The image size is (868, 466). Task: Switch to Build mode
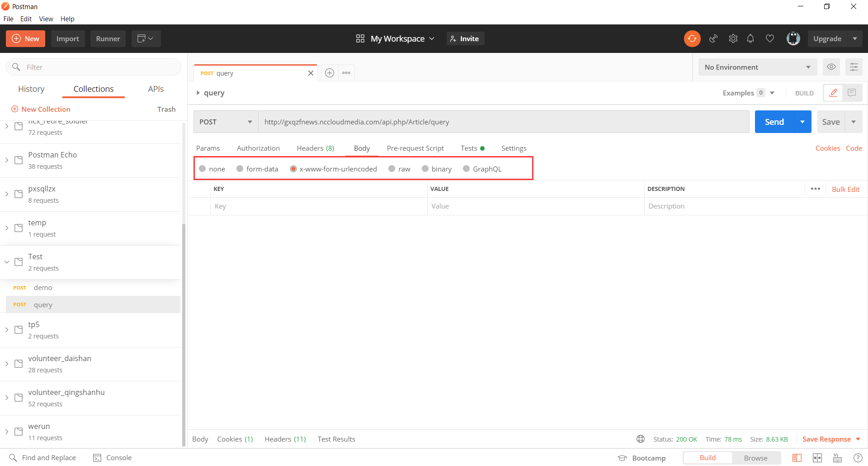pyautogui.click(x=708, y=458)
